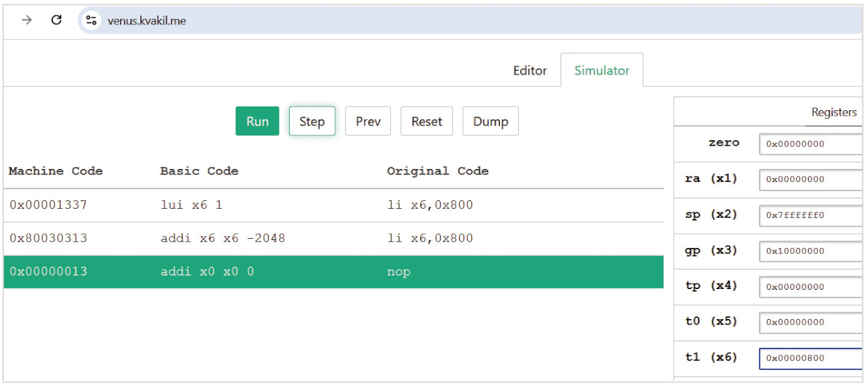868x387 pixels.
Task: Focus the t1 (x6) field showing 0x00000800
Action: pyautogui.click(x=810, y=358)
